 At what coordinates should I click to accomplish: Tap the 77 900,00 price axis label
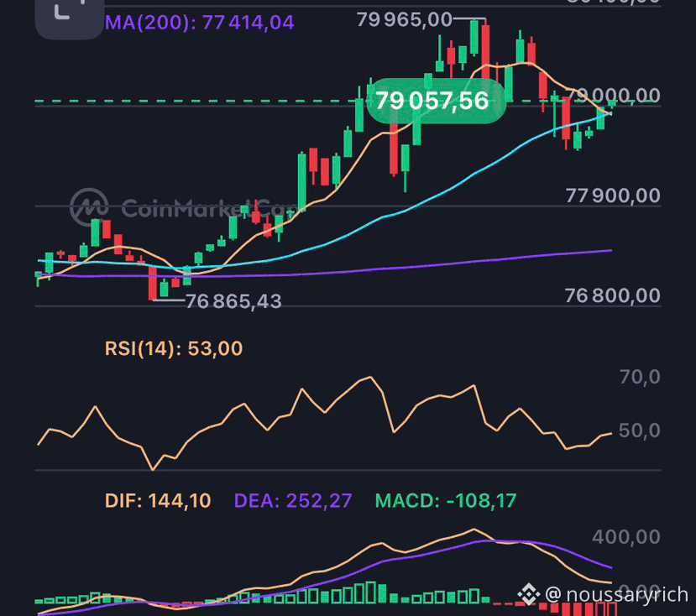click(x=613, y=196)
